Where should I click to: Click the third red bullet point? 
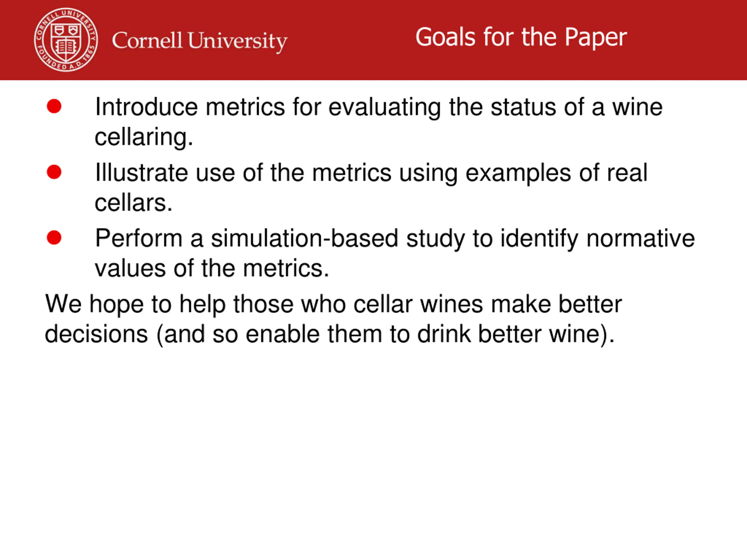(x=54, y=238)
